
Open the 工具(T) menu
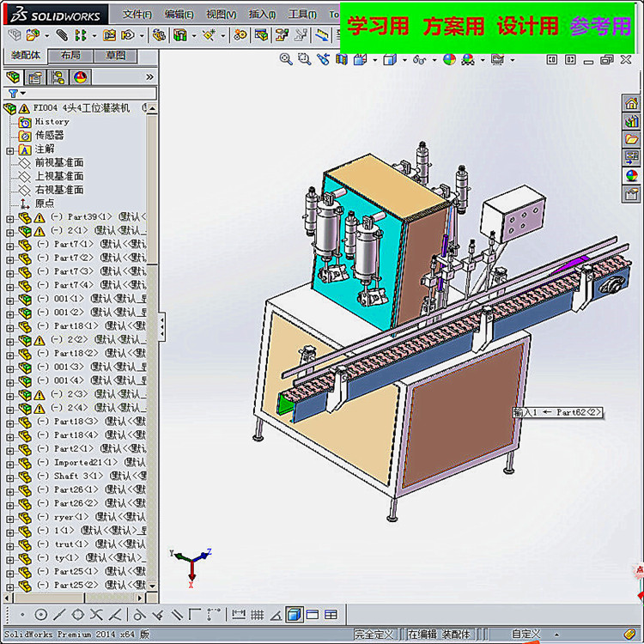click(x=302, y=15)
